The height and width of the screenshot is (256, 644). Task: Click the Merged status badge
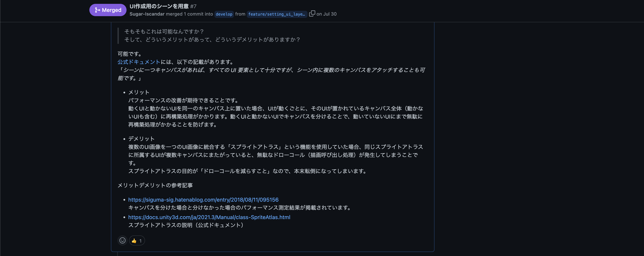(108, 10)
